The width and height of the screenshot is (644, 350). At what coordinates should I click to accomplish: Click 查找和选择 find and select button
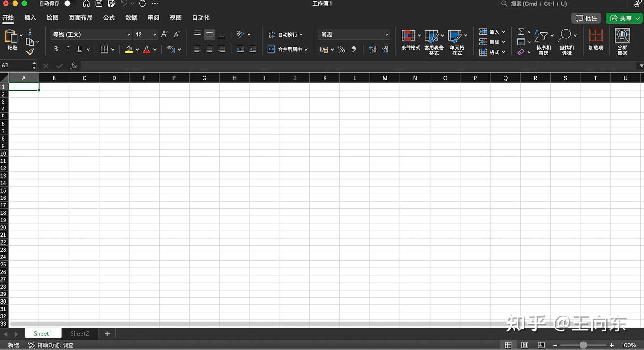coord(567,42)
